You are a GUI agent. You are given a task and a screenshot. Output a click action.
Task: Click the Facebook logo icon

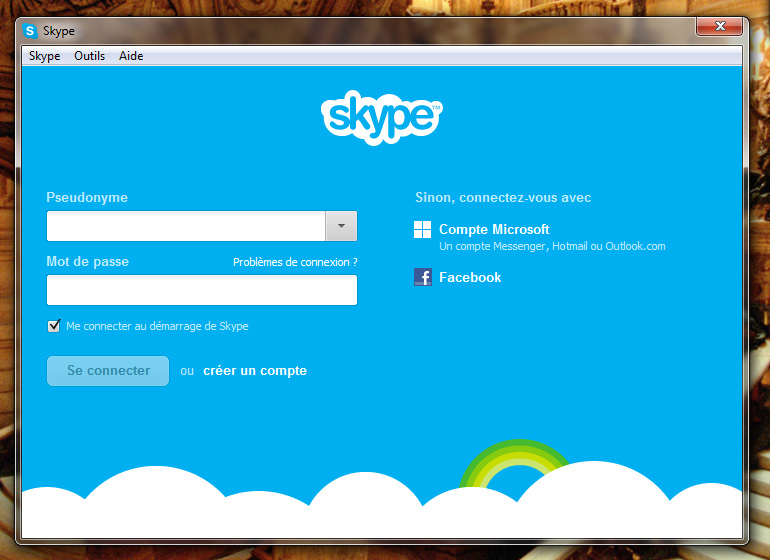click(423, 277)
